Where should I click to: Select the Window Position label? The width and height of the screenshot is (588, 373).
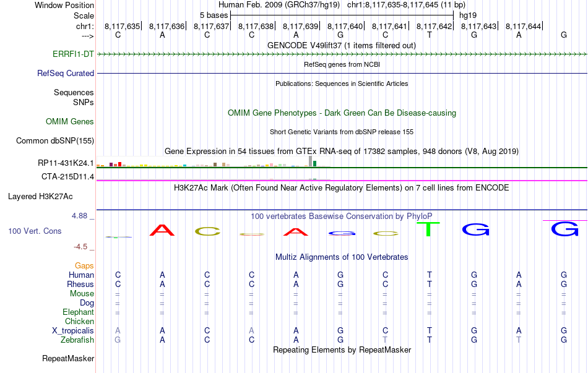point(64,5)
